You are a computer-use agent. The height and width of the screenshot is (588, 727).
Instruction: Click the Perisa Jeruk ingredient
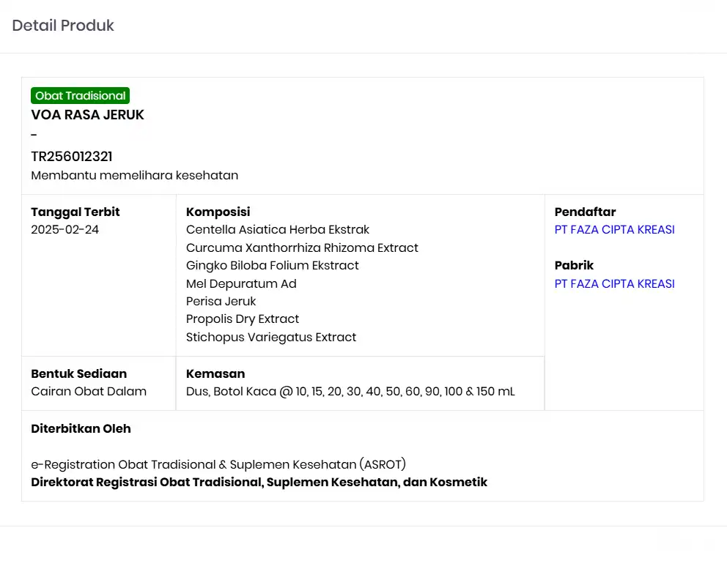(221, 302)
